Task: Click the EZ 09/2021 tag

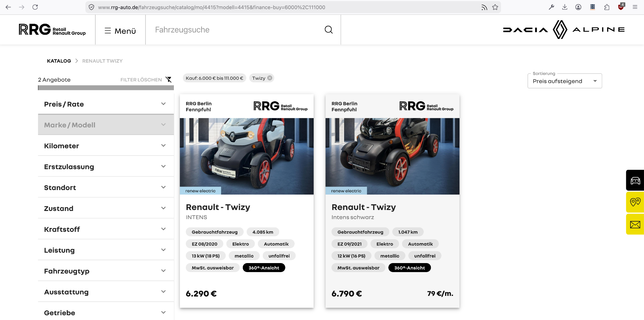Action: click(350, 244)
